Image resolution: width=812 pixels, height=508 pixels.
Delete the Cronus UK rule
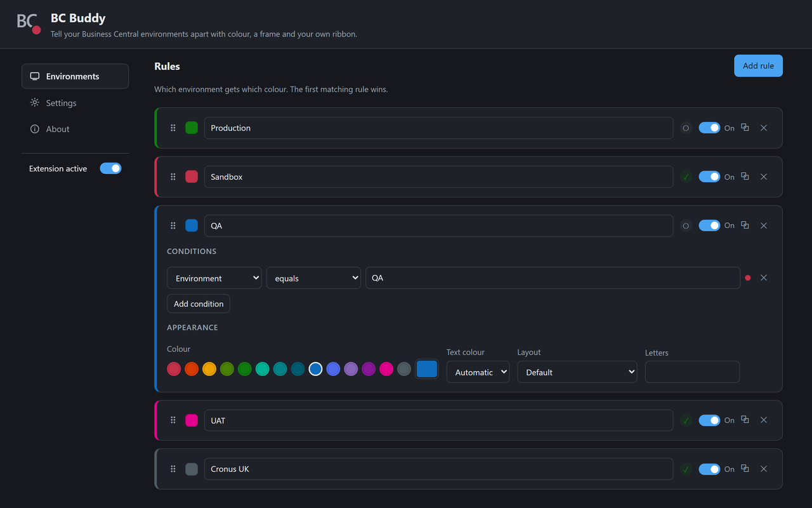[764, 469]
